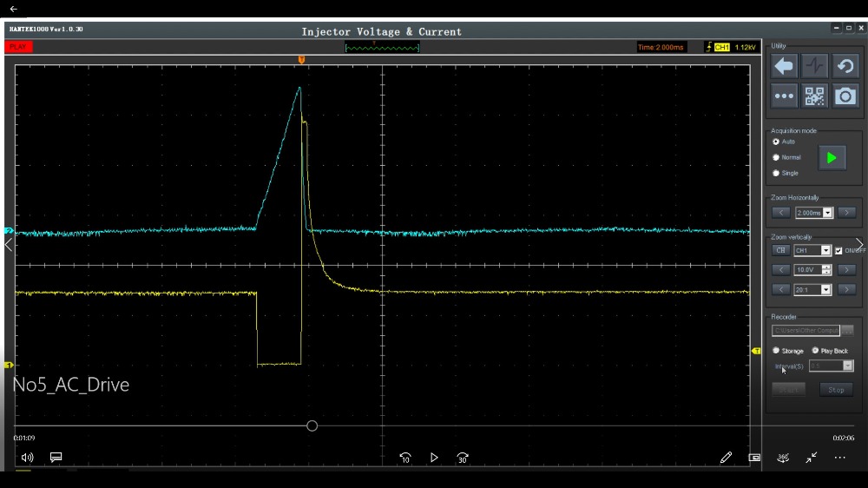This screenshot has height=488, width=868.
Task: Open the three-dots Utility menu
Action: 784,96
